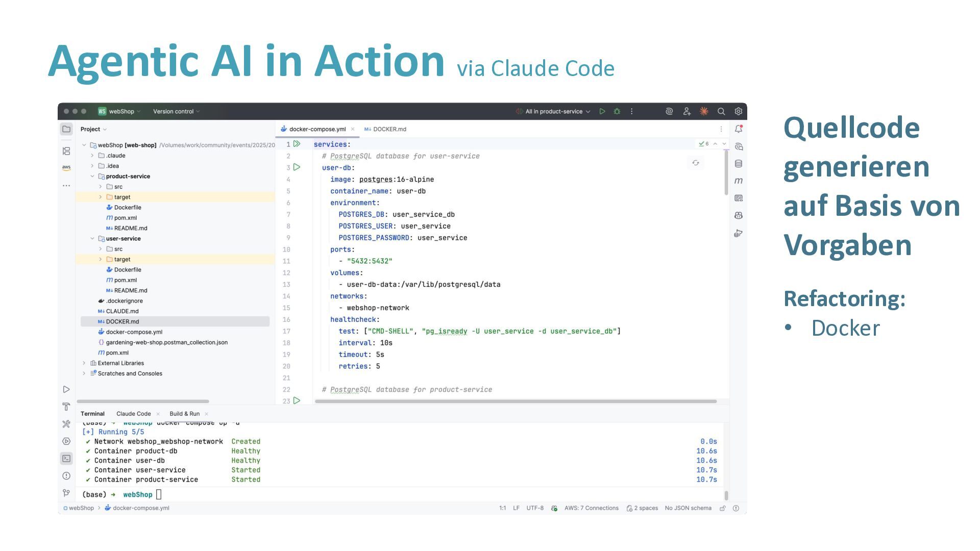Open the Version control dropdown
This screenshot has height=551, width=980.
[x=176, y=111]
